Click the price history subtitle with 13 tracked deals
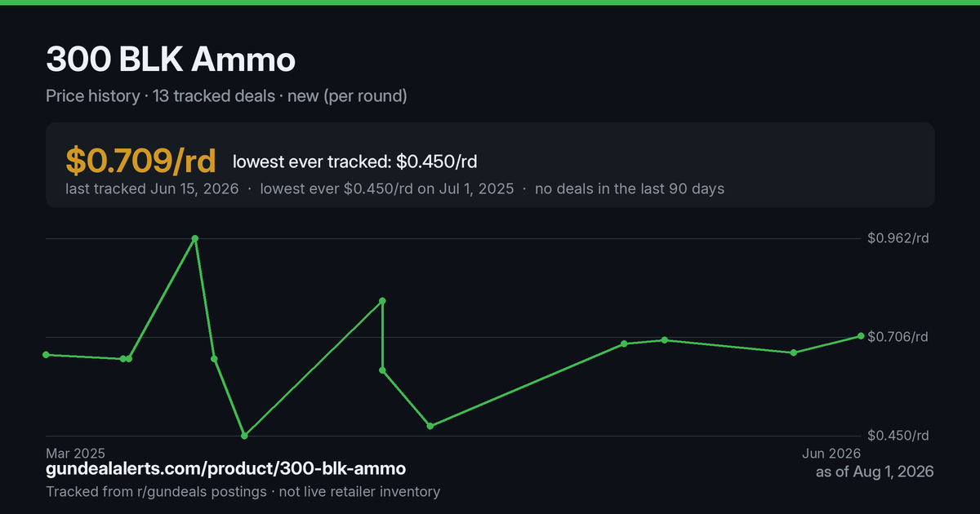980x514 pixels. 226,96
